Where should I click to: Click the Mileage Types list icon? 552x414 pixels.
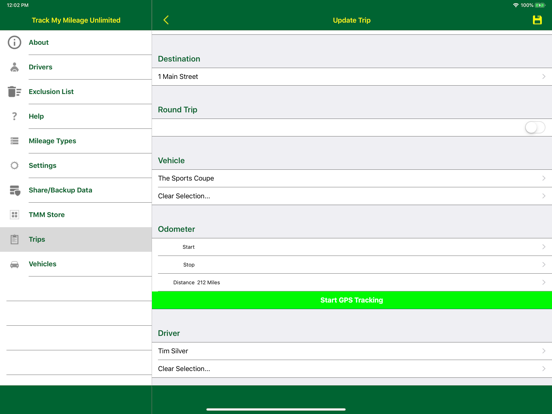14,141
